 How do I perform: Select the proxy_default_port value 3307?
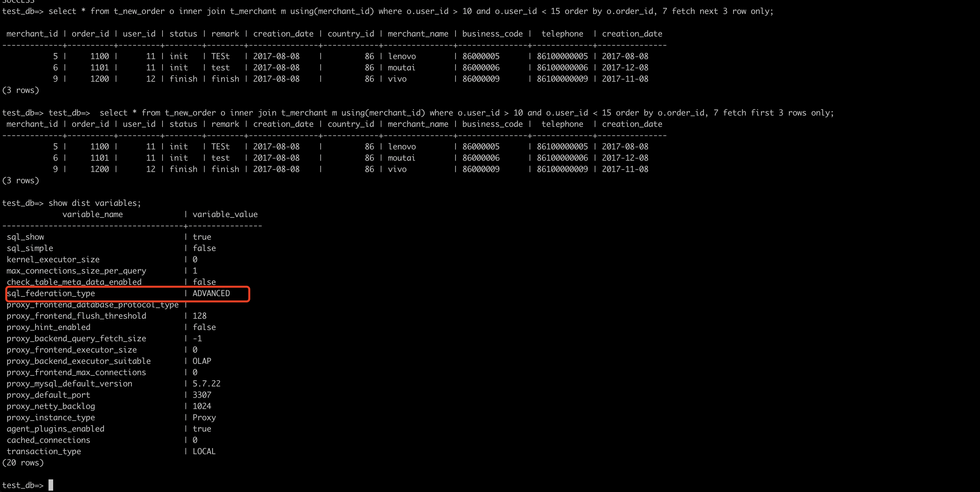202,395
